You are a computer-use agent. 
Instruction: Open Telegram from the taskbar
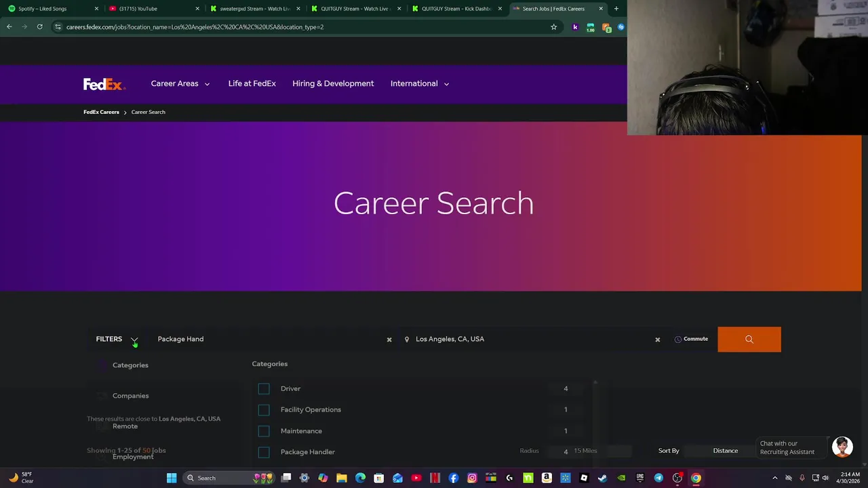tap(658, 478)
